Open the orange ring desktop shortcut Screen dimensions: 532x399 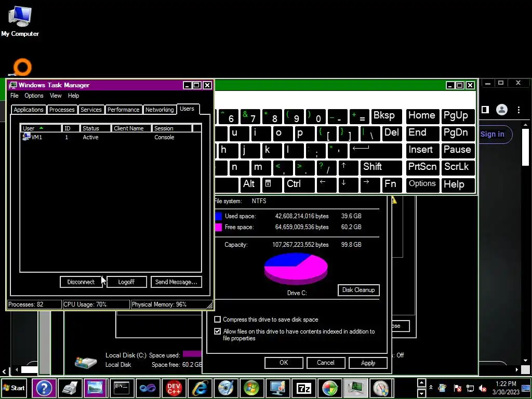point(21,67)
